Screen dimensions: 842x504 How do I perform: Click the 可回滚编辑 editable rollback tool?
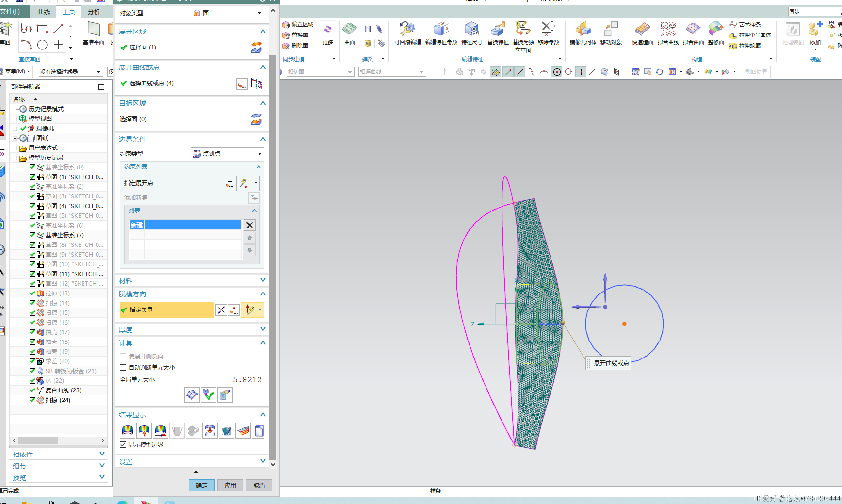coord(407,33)
